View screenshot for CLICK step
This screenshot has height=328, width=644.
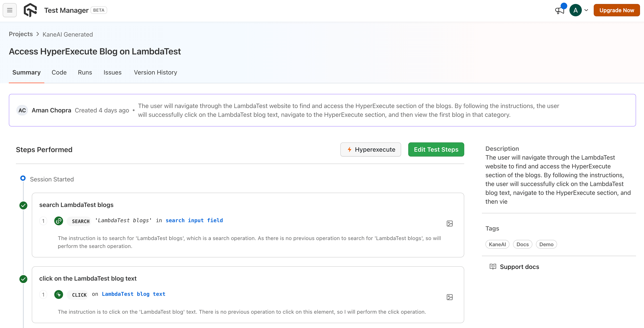(449, 297)
